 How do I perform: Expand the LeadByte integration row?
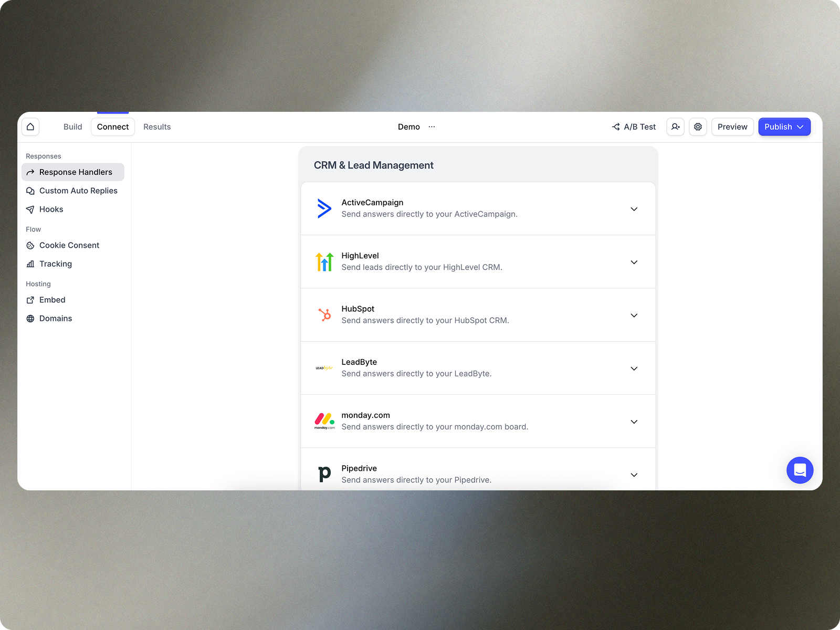click(634, 369)
